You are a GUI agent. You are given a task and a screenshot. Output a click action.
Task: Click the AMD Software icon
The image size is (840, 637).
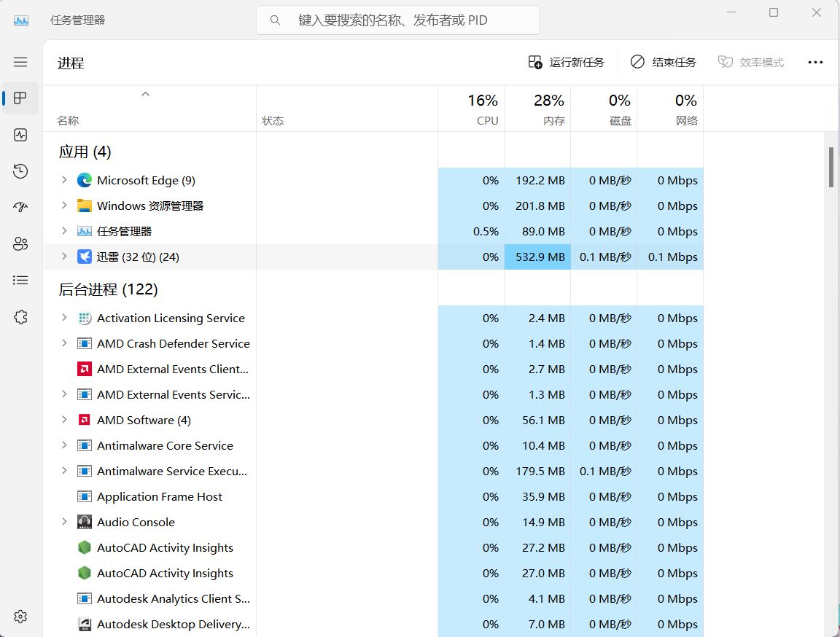tap(84, 421)
